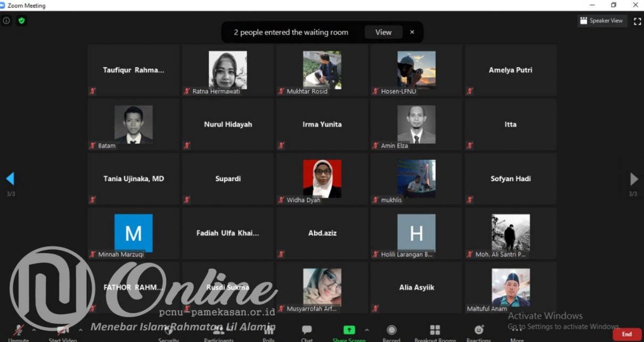Viewport: 644px width, 342px height.
Task: Open the Polls panel
Action: pos(269,331)
